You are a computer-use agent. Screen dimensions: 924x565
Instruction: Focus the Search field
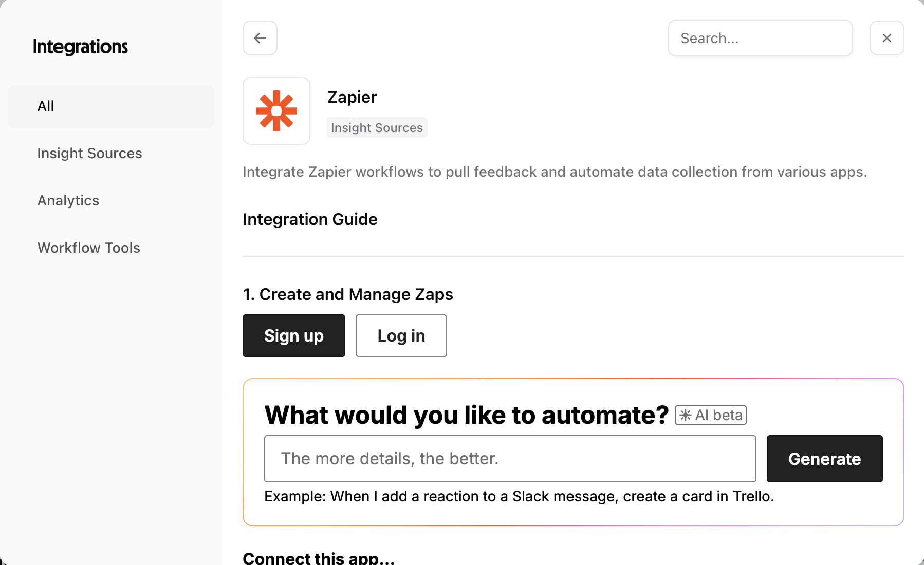(760, 38)
